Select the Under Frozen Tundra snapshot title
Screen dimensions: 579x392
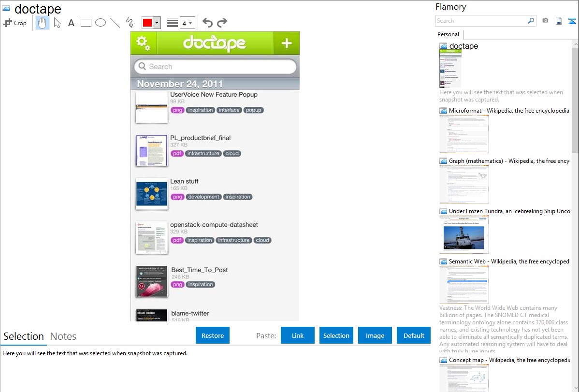(x=509, y=211)
